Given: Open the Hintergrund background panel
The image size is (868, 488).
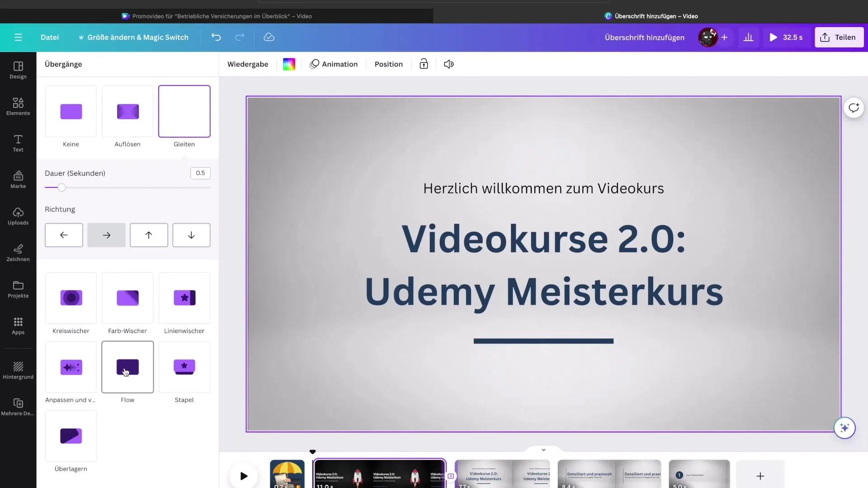Looking at the screenshot, I should click(x=18, y=371).
